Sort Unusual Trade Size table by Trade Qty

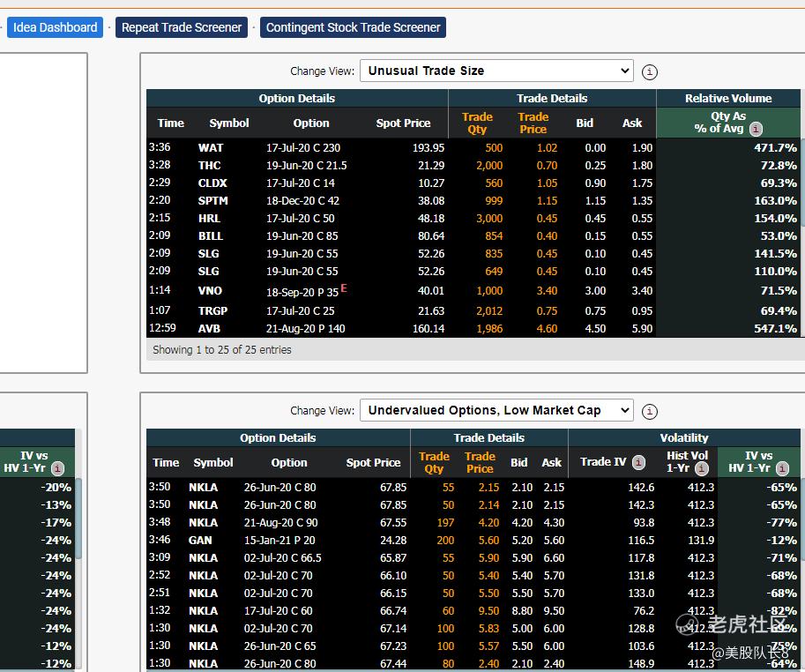tap(477, 123)
